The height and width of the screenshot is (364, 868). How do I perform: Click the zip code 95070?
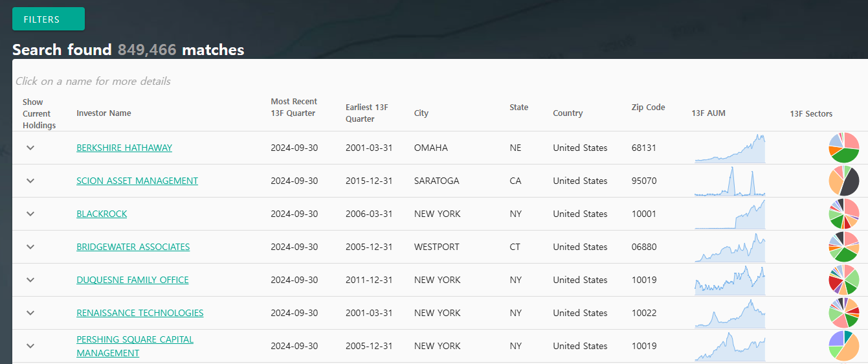tap(644, 181)
